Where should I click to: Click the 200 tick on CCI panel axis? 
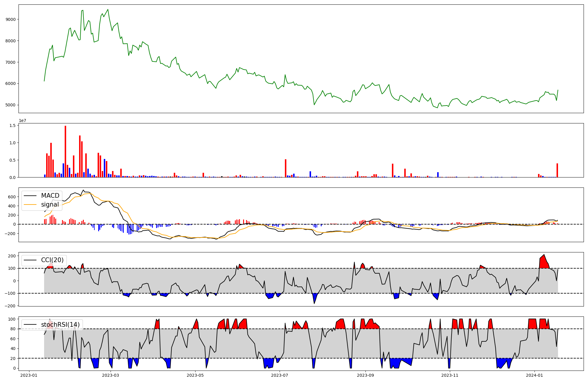click(x=12, y=256)
